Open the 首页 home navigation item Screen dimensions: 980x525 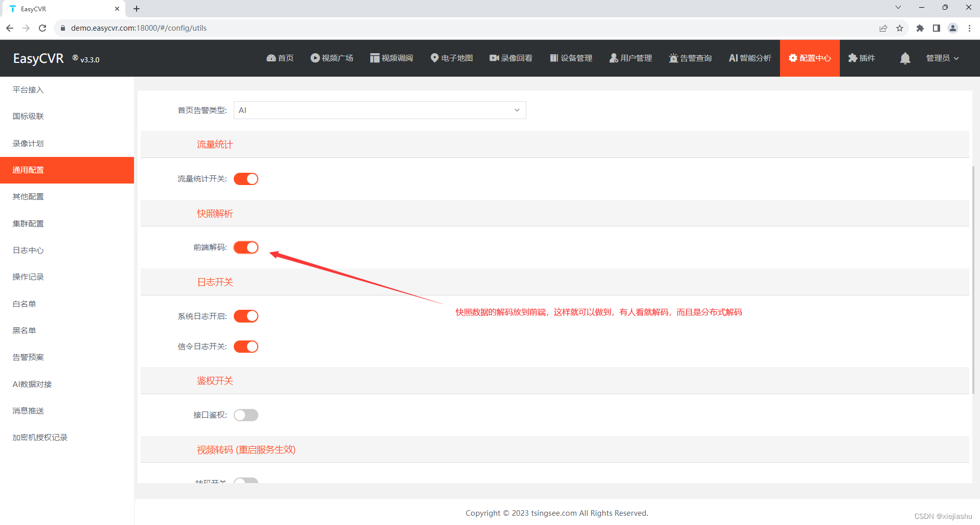[280, 58]
